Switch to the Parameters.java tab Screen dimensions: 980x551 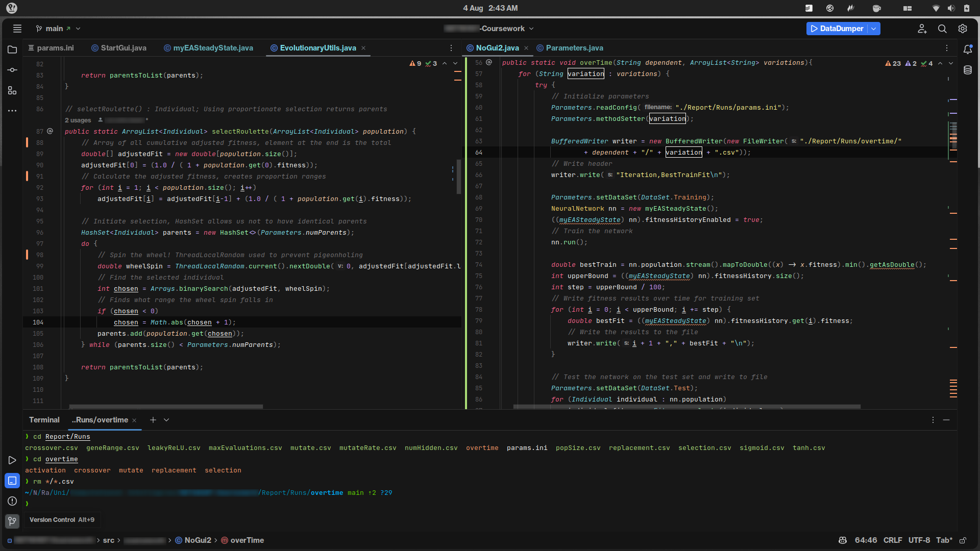click(x=574, y=48)
